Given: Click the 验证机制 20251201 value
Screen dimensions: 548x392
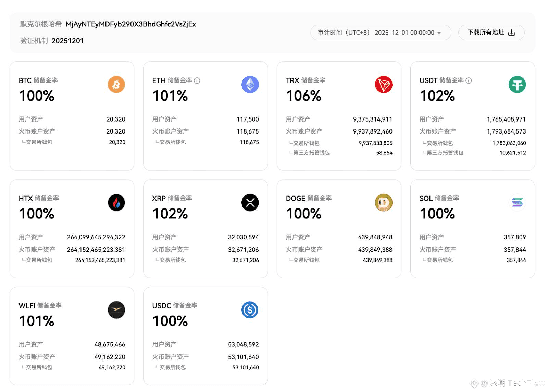Looking at the screenshot, I should [x=67, y=41].
